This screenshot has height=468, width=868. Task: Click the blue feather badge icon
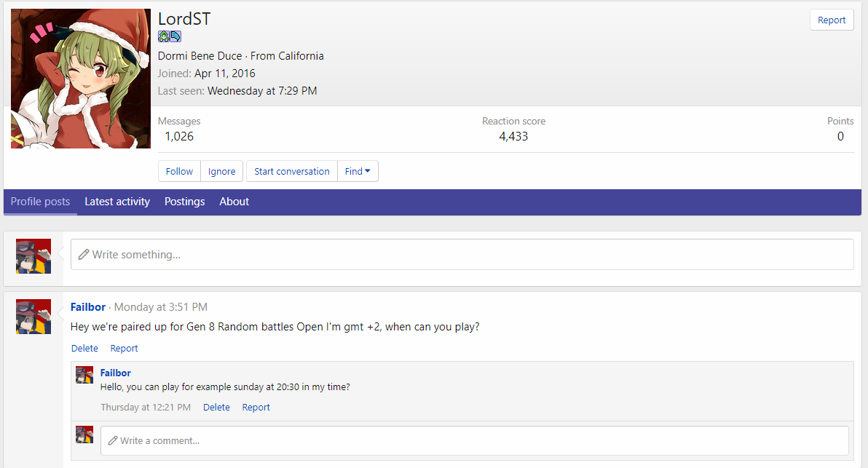coord(175,36)
